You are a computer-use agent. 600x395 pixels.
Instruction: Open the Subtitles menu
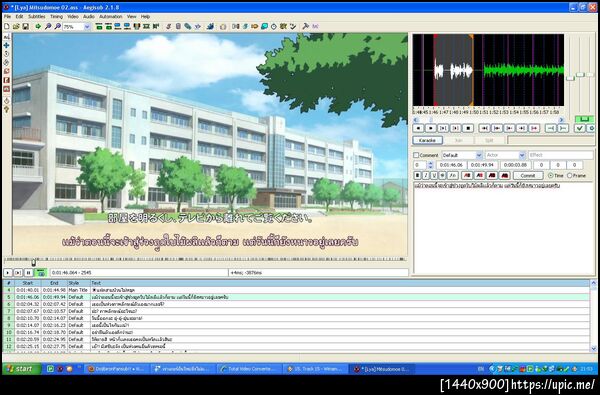point(37,16)
